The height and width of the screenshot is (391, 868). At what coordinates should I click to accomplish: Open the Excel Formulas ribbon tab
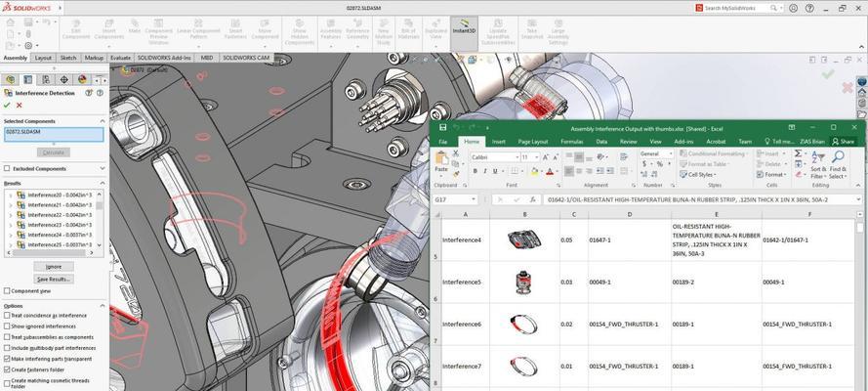572,142
